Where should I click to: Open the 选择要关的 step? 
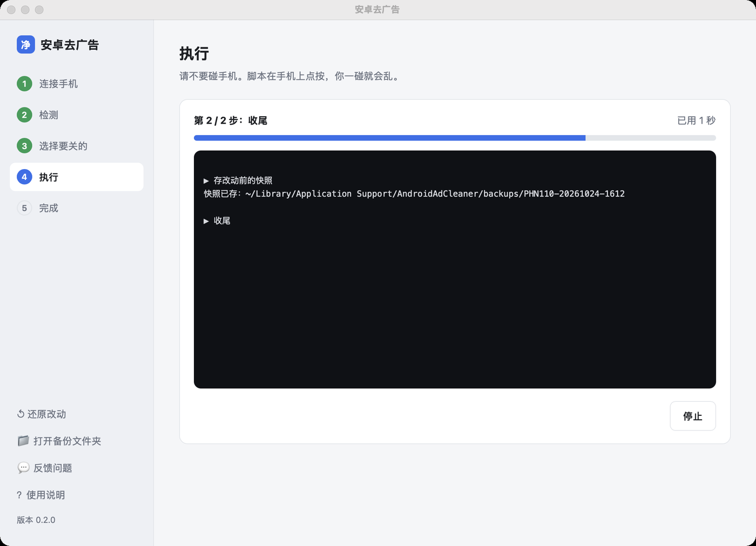[x=77, y=146]
